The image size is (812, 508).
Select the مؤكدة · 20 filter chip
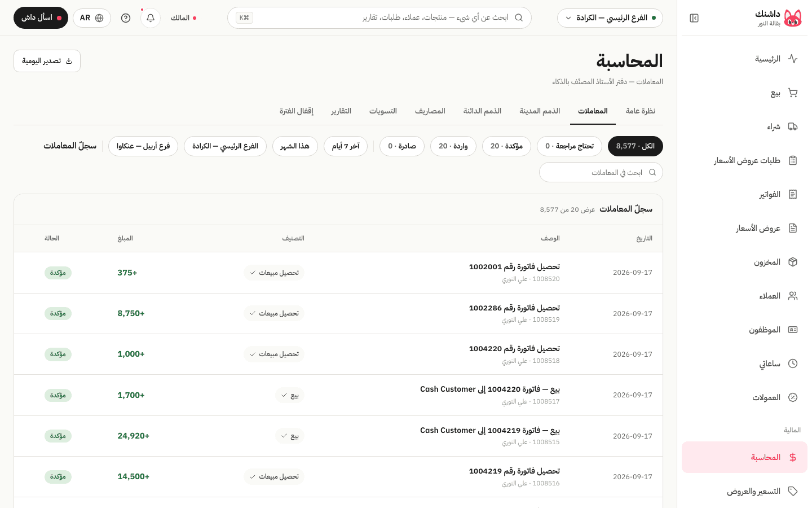coord(506,146)
